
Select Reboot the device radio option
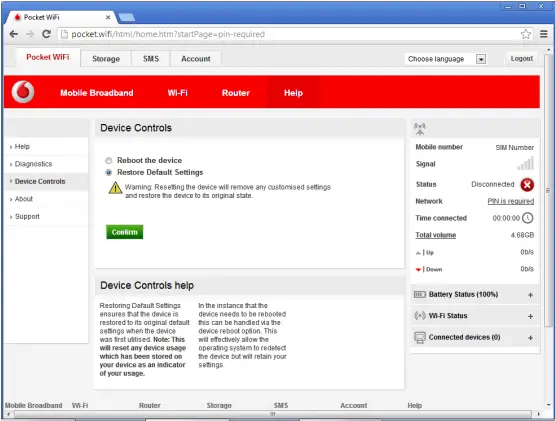pyautogui.click(x=109, y=160)
